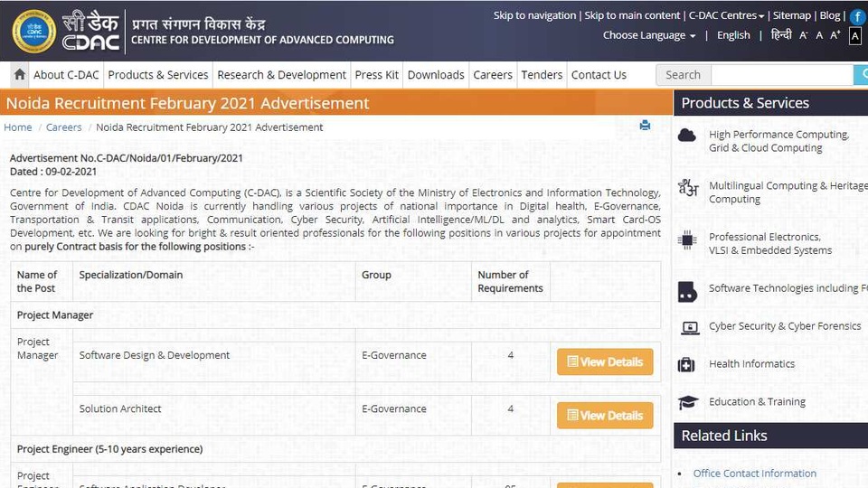Viewport: 868px width, 488px height.
Task: Increase font size with A+ icon
Action: pos(835,35)
